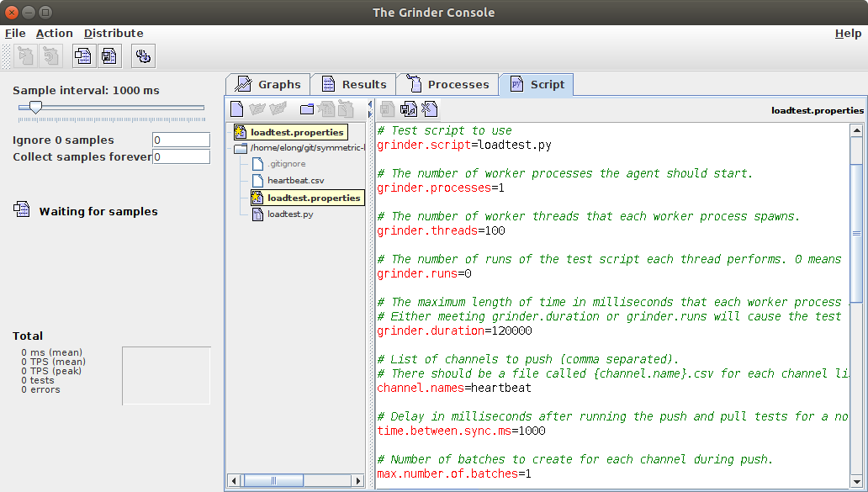The image size is (868, 492).
Task: Click the start worker processes toolbar icon
Action: [x=25, y=56]
